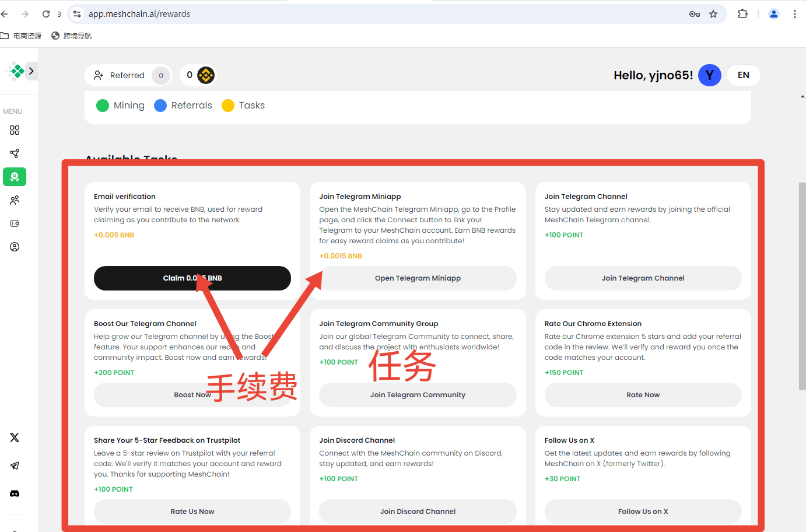The height and width of the screenshot is (532, 806).
Task: Open the password key icon in address bar
Action: pyautogui.click(x=695, y=14)
